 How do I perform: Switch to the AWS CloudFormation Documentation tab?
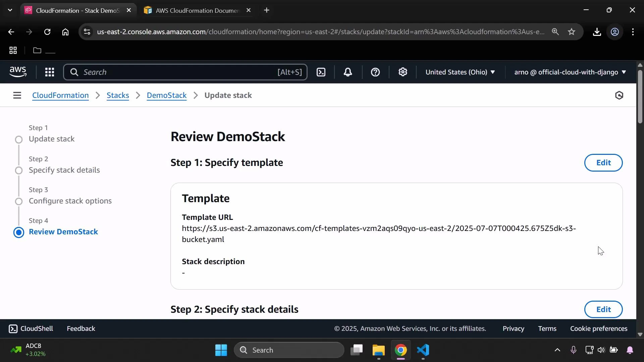tap(195, 10)
